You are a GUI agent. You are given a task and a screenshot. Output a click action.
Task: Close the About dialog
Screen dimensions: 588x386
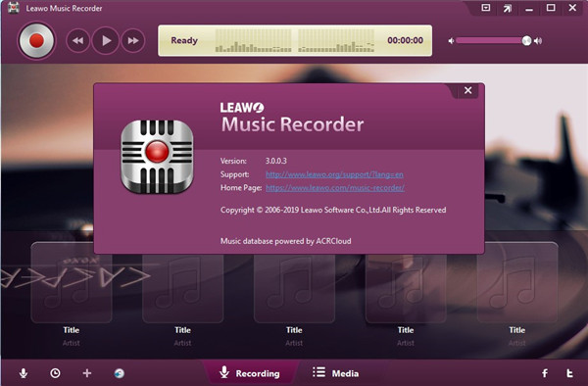(x=467, y=90)
